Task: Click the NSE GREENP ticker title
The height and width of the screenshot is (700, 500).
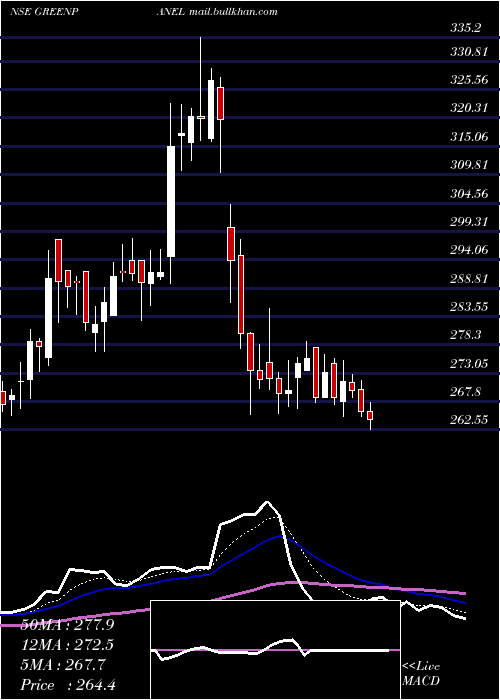Action: (45, 12)
